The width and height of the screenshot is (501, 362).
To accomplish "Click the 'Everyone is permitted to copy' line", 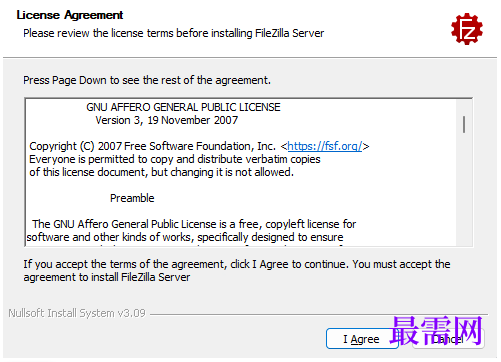I will (175, 159).
